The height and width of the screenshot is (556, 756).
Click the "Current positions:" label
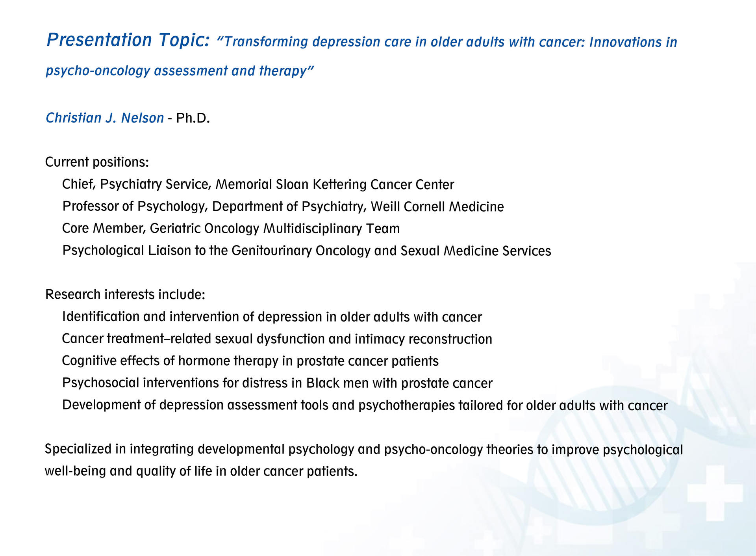coord(97,162)
